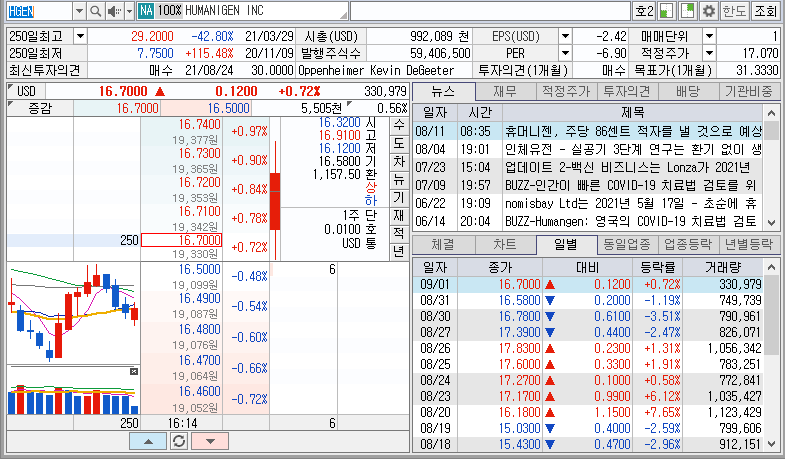
Task: Click the speaker sound icon in top toolbar
Action: click(114, 11)
